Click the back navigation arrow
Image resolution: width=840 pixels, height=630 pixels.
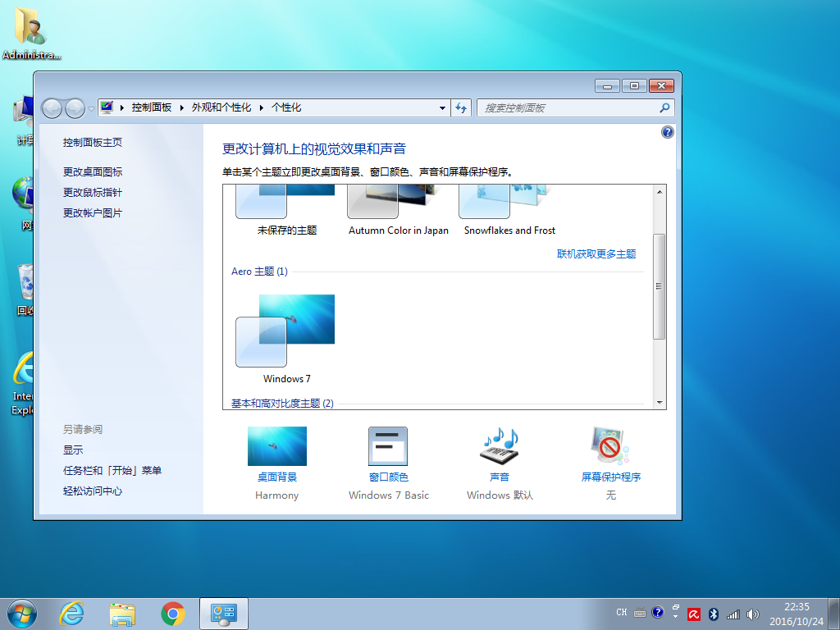(x=52, y=108)
